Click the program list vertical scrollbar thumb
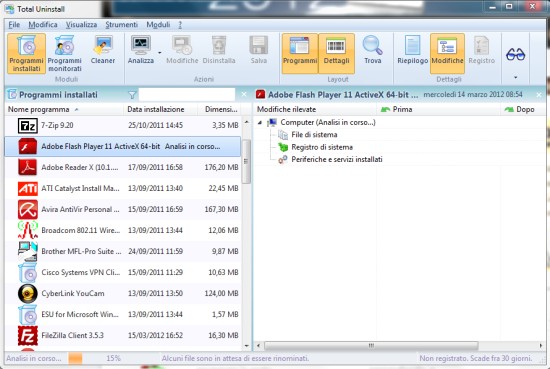 [x=246, y=162]
